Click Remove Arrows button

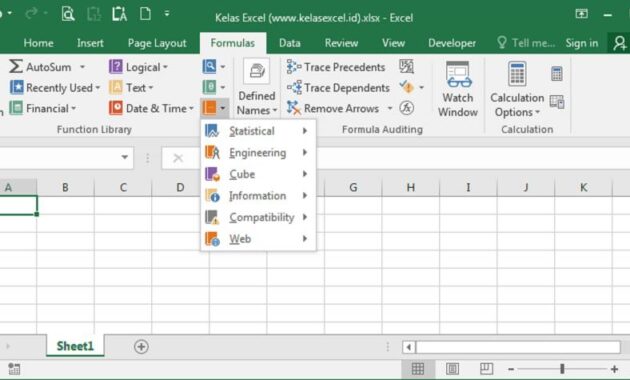pyautogui.click(x=333, y=108)
